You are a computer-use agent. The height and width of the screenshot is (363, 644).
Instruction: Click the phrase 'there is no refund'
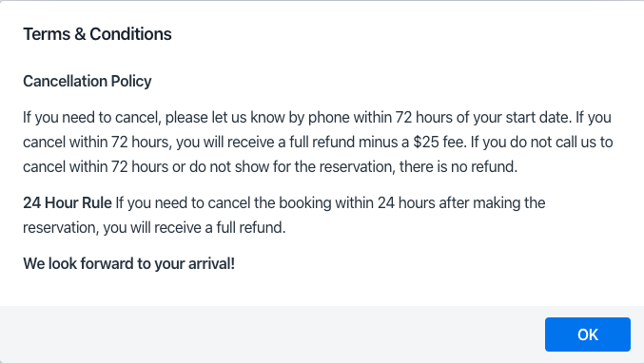[459, 166]
